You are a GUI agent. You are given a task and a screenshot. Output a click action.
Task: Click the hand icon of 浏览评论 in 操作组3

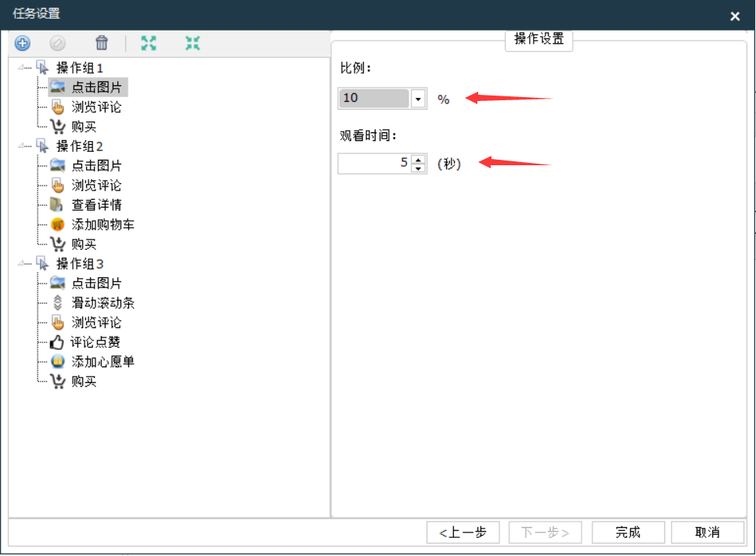[x=57, y=323]
